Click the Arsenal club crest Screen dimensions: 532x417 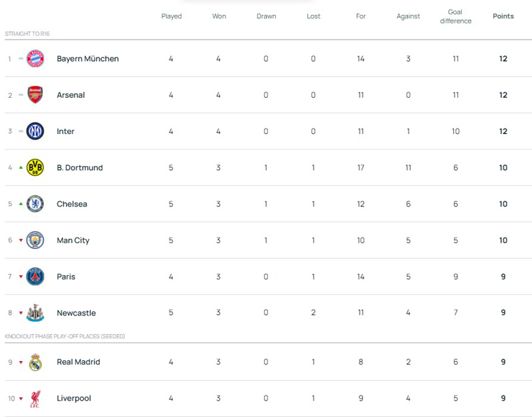(x=35, y=95)
